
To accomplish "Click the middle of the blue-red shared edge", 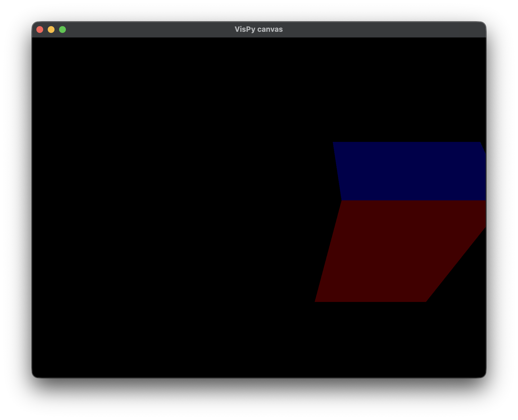I will pyautogui.click(x=413, y=200).
